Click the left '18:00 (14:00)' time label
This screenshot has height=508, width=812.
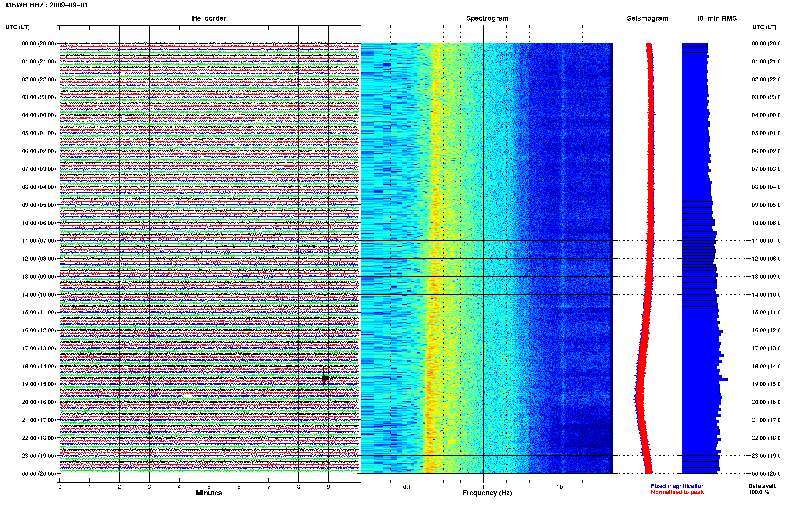pyautogui.click(x=39, y=366)
